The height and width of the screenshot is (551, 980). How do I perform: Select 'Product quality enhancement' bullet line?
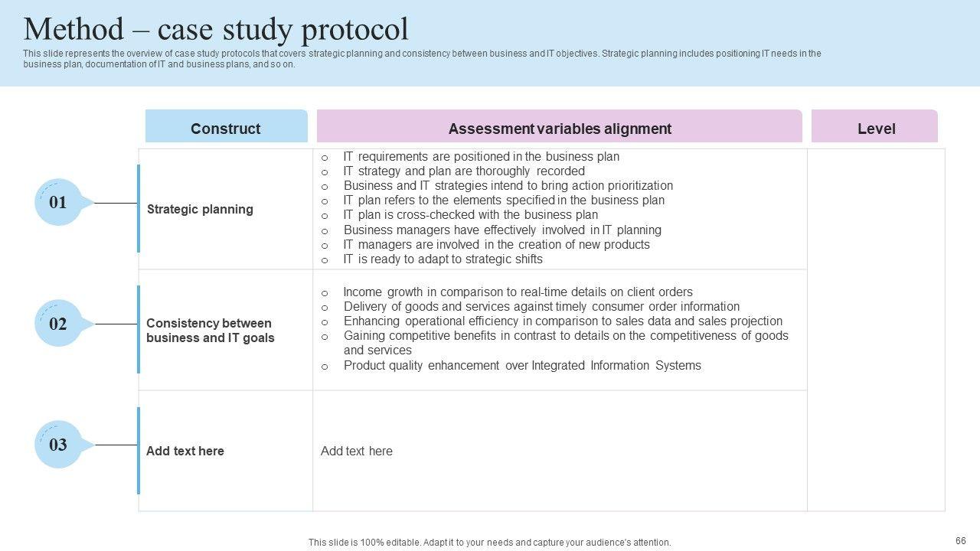click(522, 366)
